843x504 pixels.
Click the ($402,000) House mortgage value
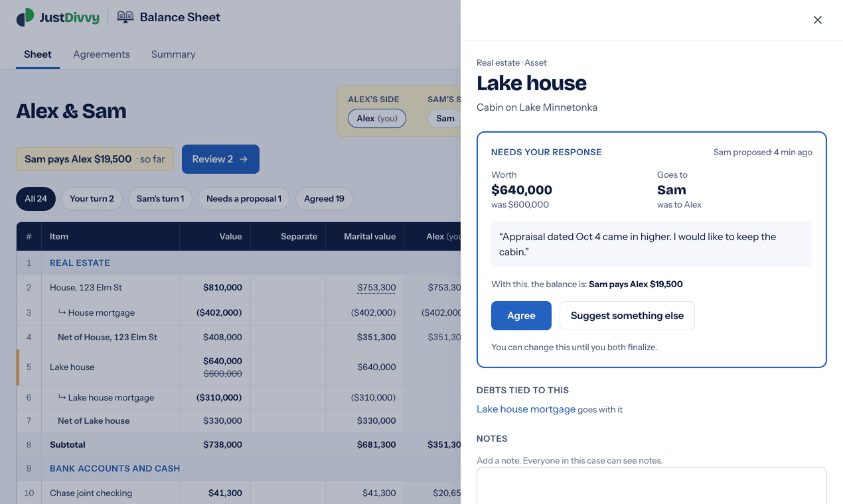click(219, 312)
